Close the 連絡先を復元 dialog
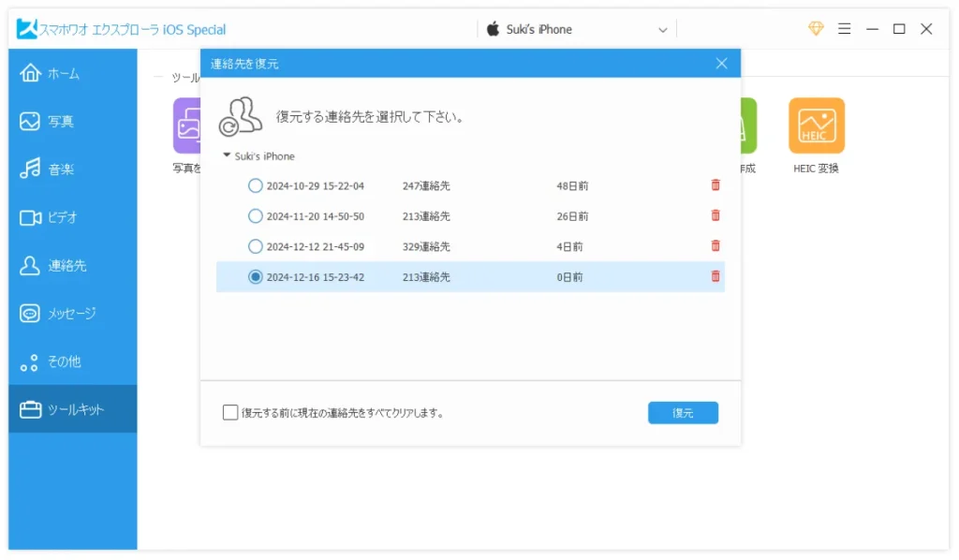The image size is (959, 560). [x=721, y=64]
